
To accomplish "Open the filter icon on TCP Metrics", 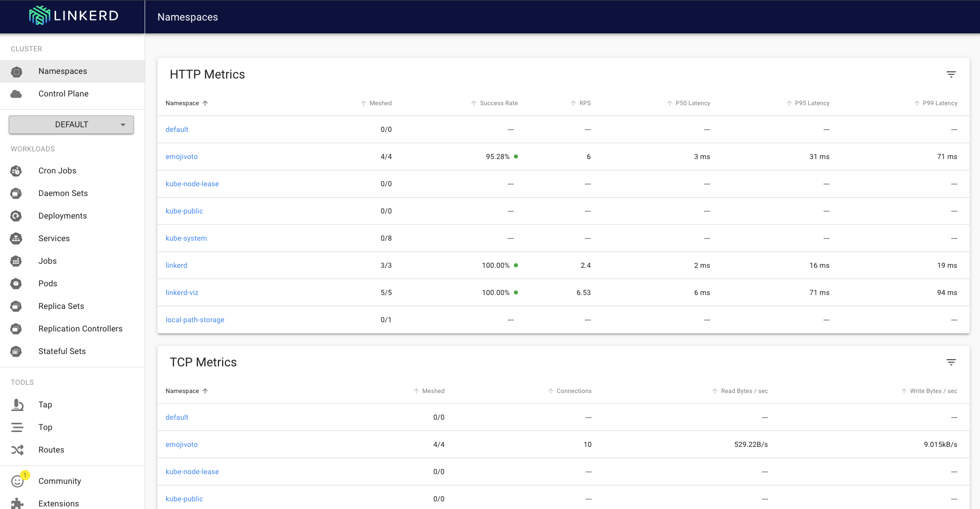I will (951, 362).
